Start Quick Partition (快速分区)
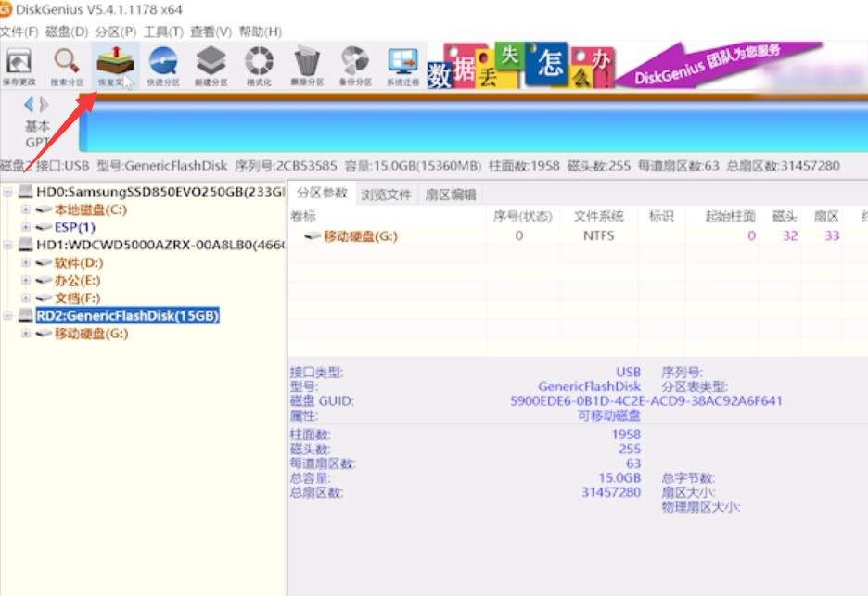Viewport: 868px width, 596px height. [x=163, y=66]
